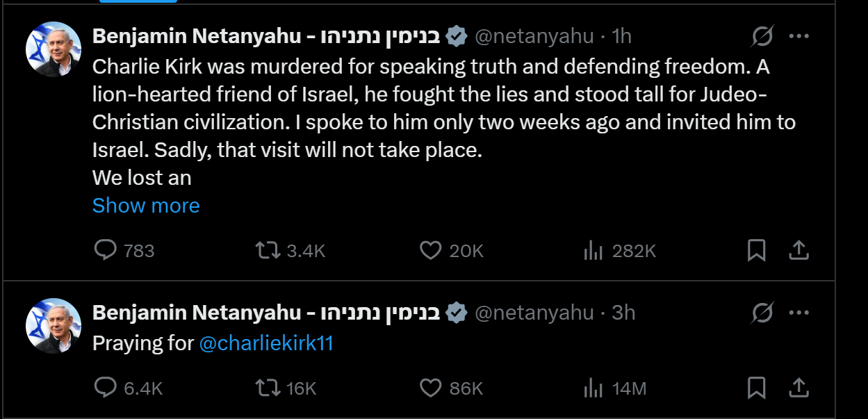Viewport: 868px width, 419px height.
Task: Like the post with 20K likes
Action: pos(431,250)
